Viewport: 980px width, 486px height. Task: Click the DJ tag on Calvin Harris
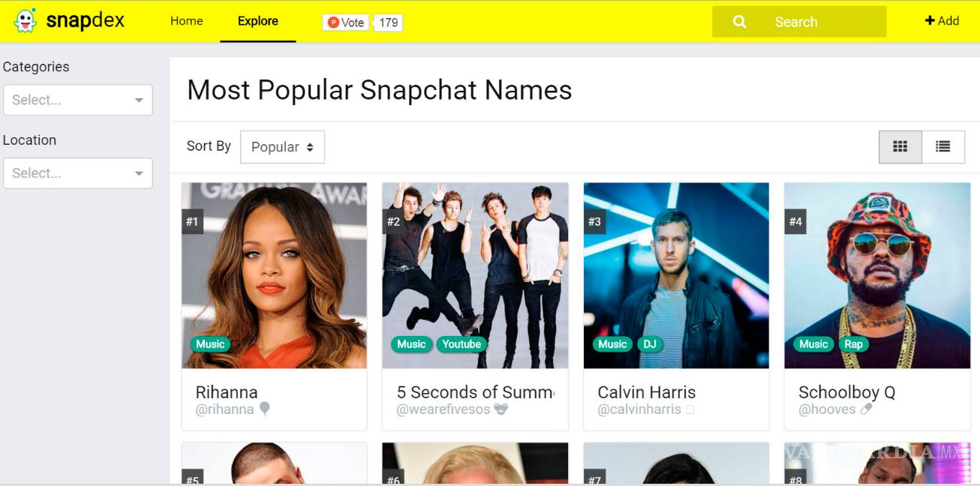[650, 344]
